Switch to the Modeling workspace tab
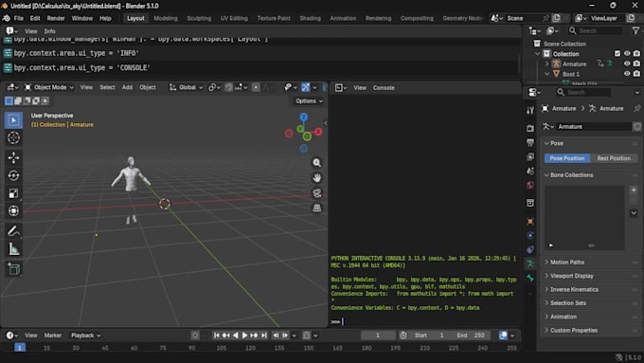The height and width of the screenshot is (363, 644). tap(166, 19)
